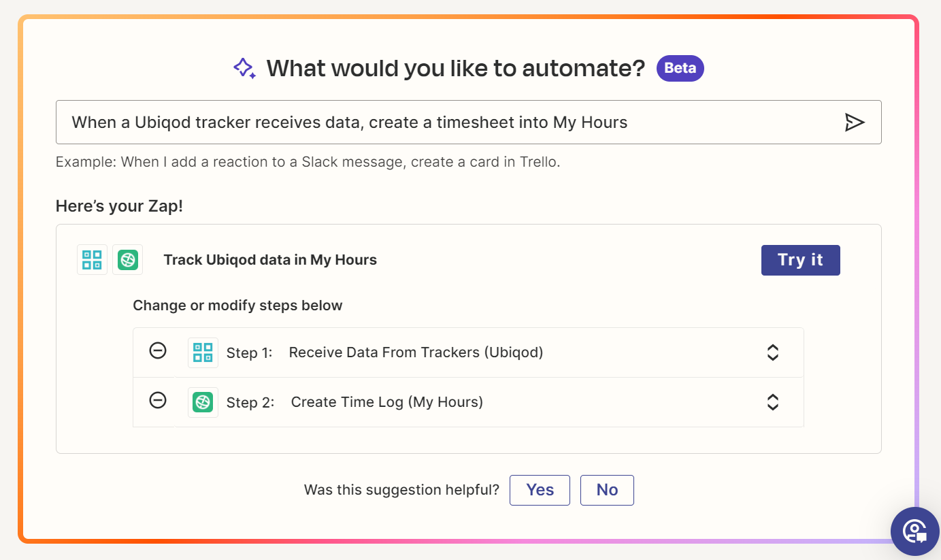Viewport: 941px width, 560px height.
Task: Click the sparkle AI icon beside heading
Action: tap(244, 68)
